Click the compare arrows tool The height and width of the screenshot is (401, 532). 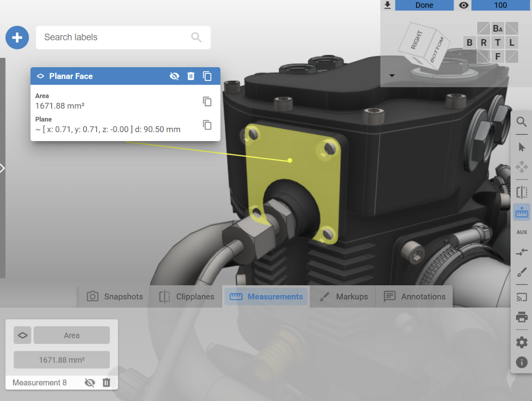tap(521, 252)
